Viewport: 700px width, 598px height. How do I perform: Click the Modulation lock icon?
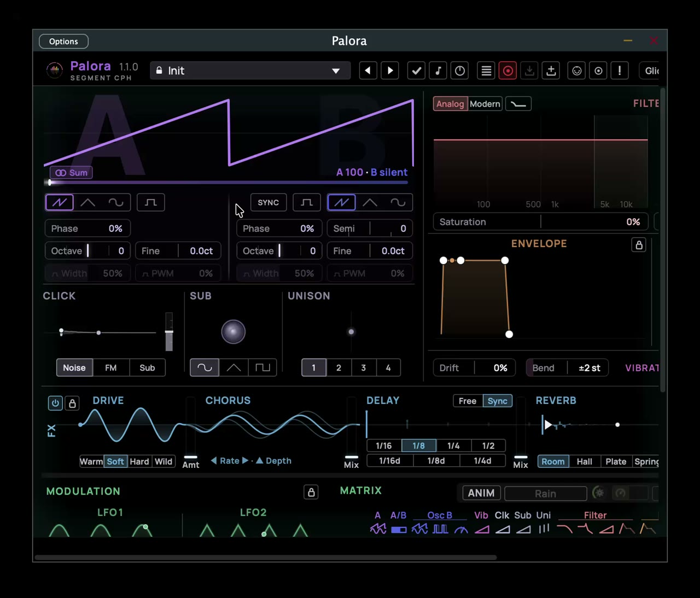pyautogui.click(x=311, y=492)
